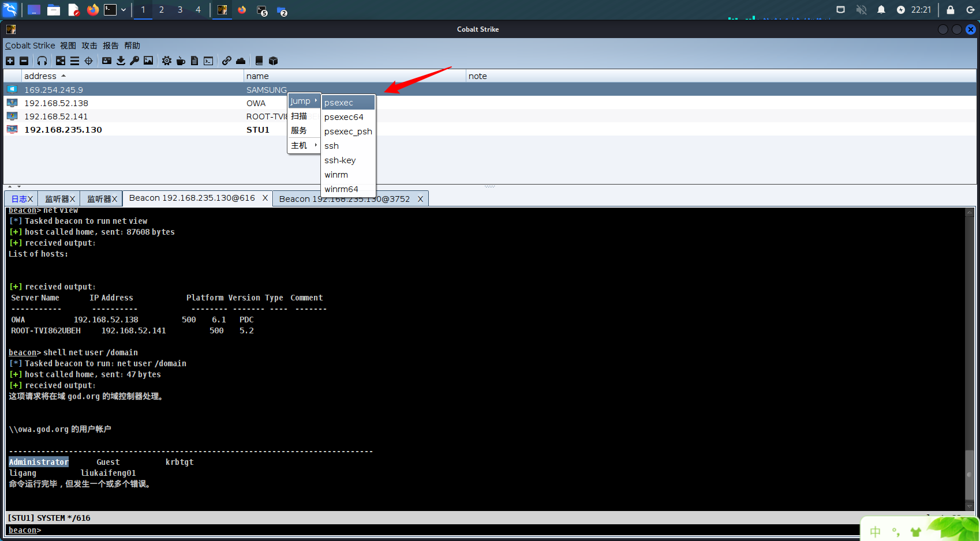Close the Beacon @616 tab

[x=265, y=198]
